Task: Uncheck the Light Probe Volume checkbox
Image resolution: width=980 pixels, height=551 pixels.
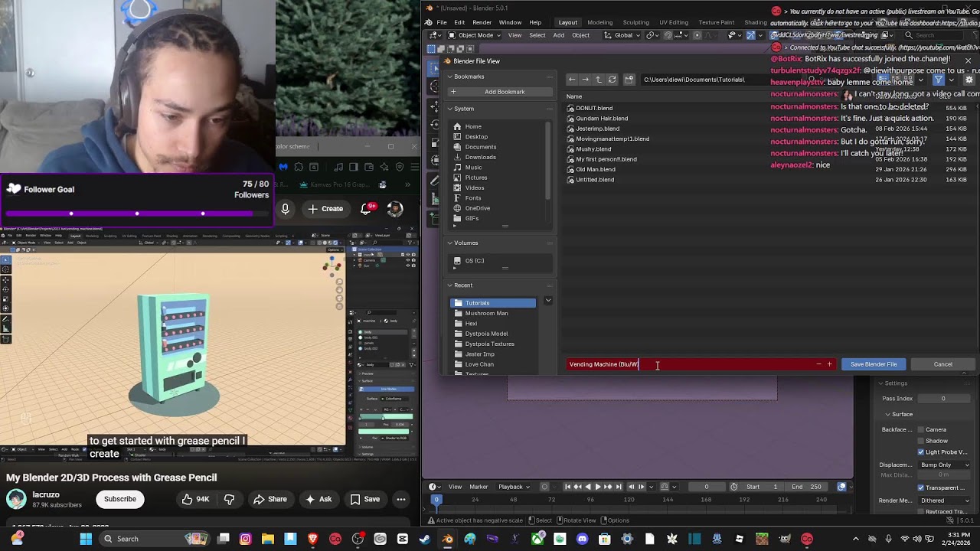Action: [921, 452]
